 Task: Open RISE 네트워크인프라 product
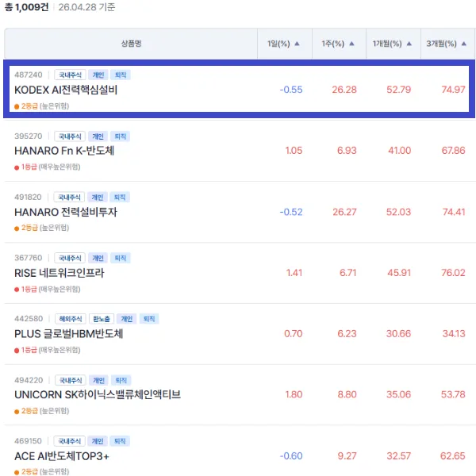click(59, 273)
